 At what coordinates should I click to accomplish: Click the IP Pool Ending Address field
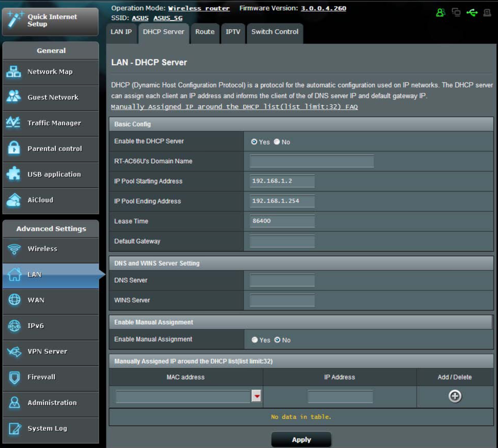tap(282, 201)
